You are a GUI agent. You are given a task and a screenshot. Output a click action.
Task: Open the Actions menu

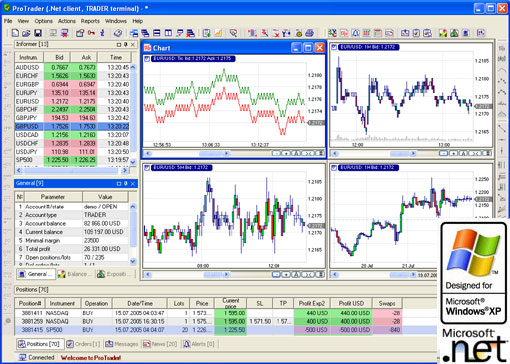pos(67,21)
